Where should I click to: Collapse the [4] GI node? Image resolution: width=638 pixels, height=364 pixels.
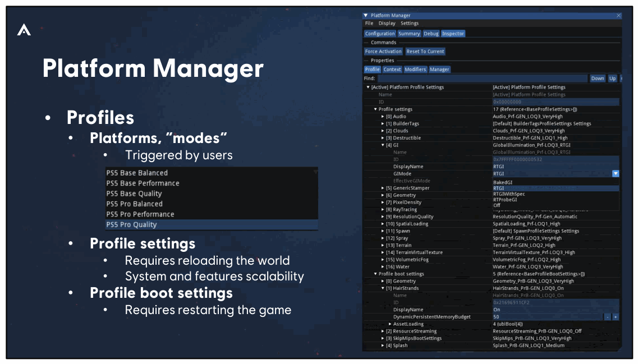(x=383, y=145)
